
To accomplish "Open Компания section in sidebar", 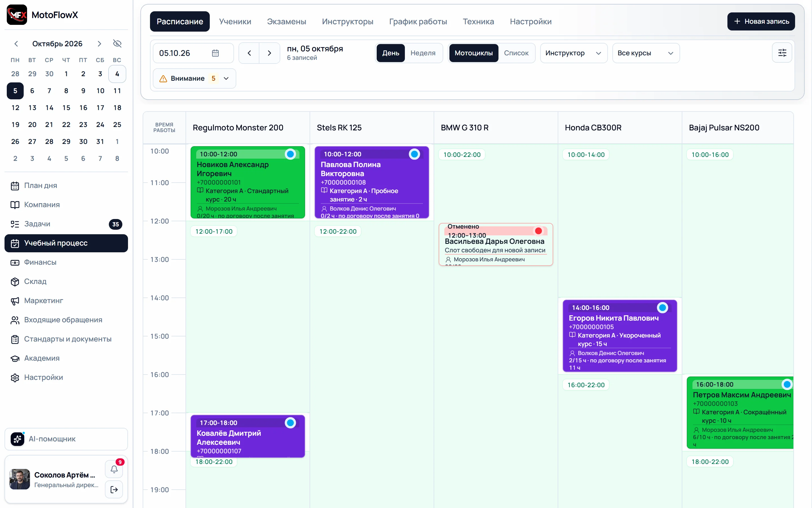I will 66,205.
